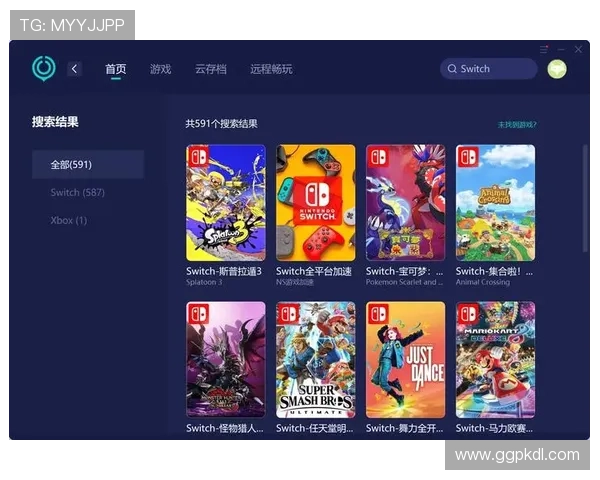Open the 首页 tab
Screen dimensions: 600x480
pyautogui.click(x=116, y=69)
